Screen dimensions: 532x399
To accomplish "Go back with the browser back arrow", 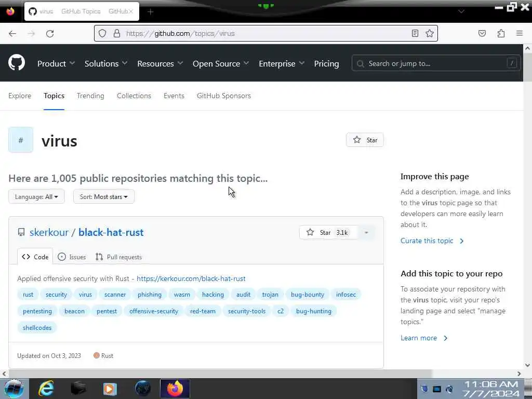I will click(12, 34).
